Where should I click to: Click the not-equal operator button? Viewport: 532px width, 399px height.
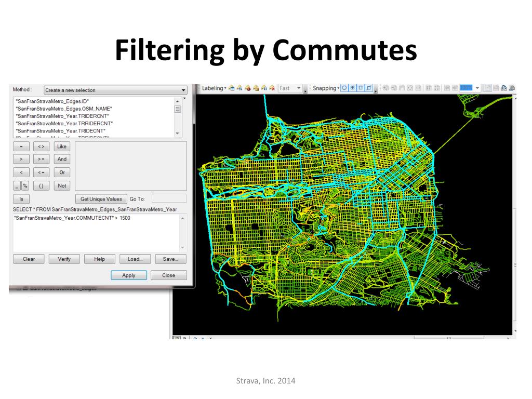[41, 147]
